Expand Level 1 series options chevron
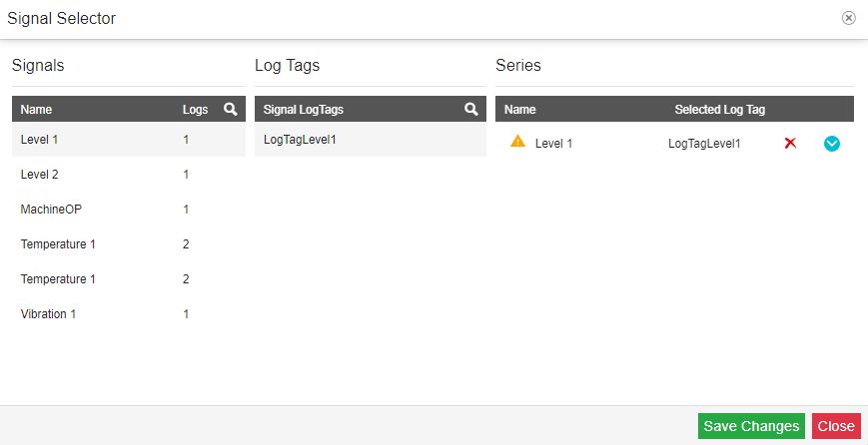This screenshot has height=445, width=868. 831,144
